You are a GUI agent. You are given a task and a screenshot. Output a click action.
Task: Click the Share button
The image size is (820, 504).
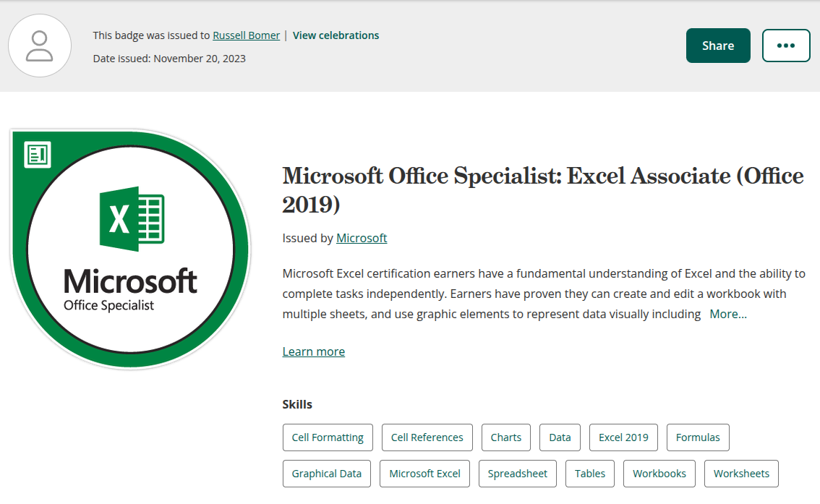pyautogui.click(x=718, y=46)
